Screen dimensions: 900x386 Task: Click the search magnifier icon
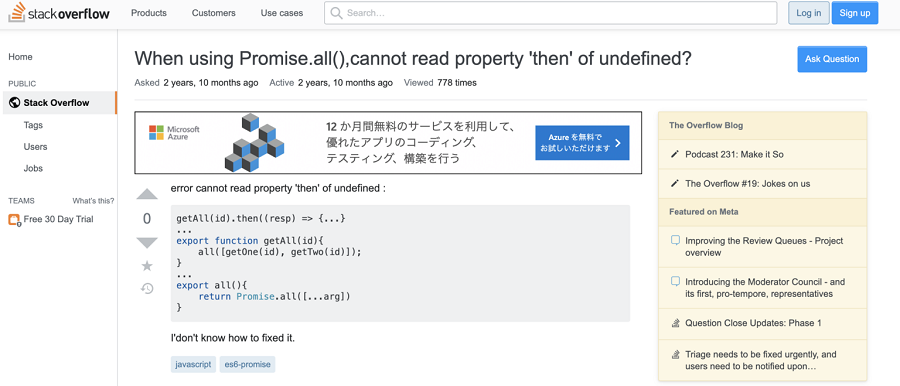(336, 13)
